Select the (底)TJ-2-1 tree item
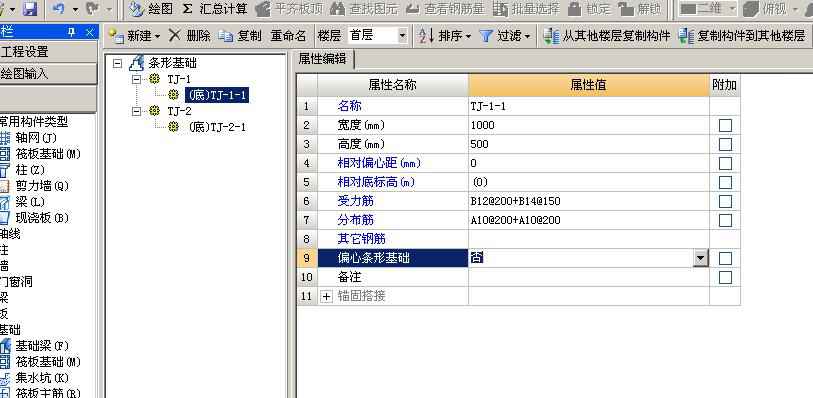This screenshot has width=813, height=398. [x=217, y=127]
